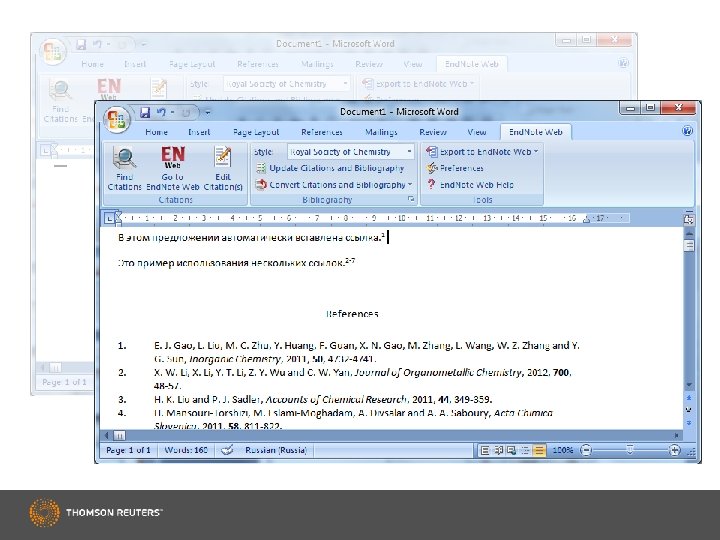Open the Bibliography group dialog launcher
The width and height of the screenshot is (720, 540).
tap(411, 199)
